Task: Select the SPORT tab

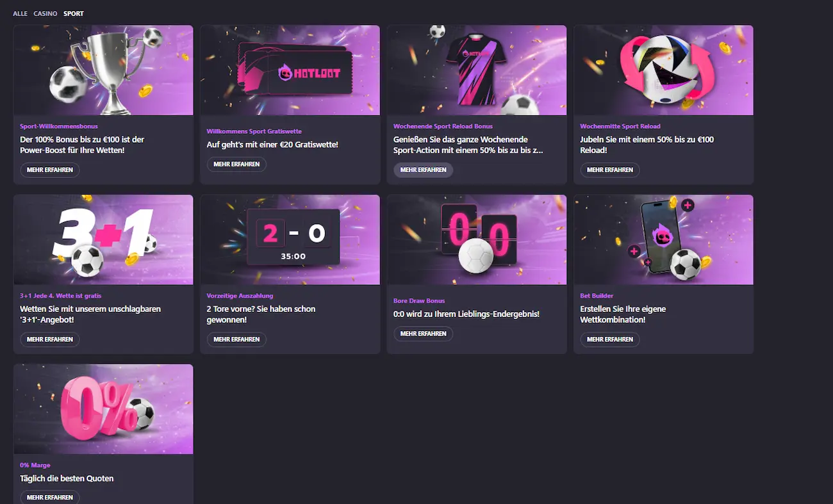Action: [74, 13]
